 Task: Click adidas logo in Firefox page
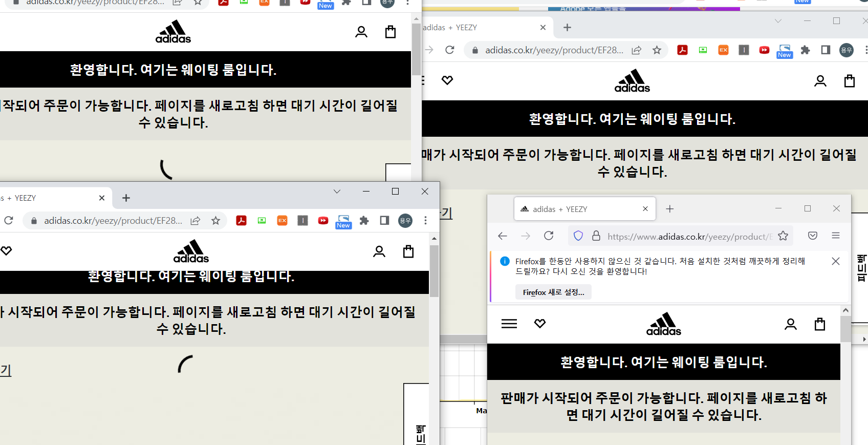(664, 324)
